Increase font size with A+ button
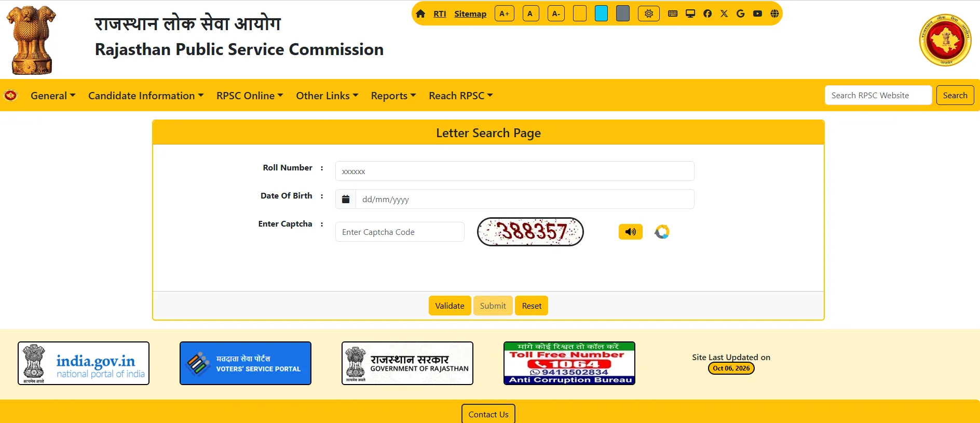This screenshot has height=423, width=980. click(x=505, y=14)
